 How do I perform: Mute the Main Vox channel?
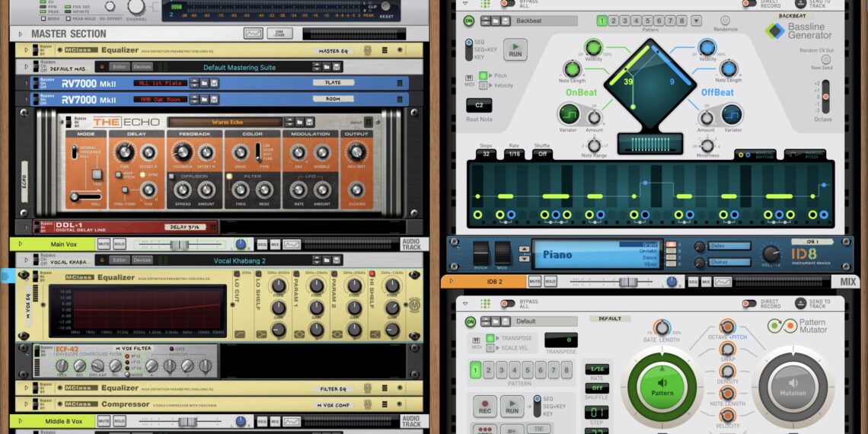[x=104, y=244]
